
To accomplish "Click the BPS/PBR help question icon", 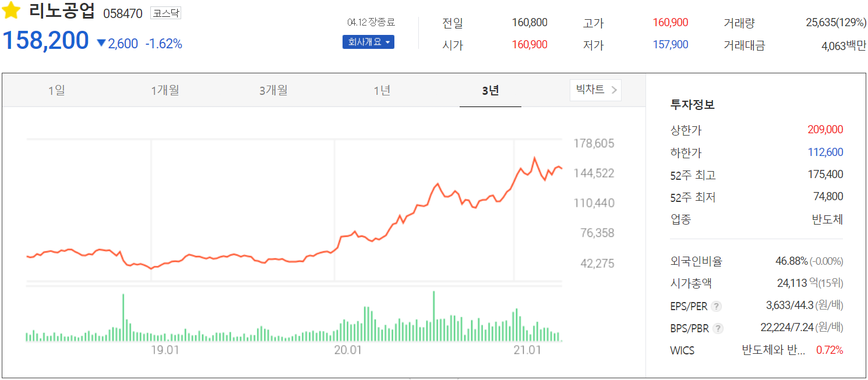I will pyautogui.click(x=718, y=328).
